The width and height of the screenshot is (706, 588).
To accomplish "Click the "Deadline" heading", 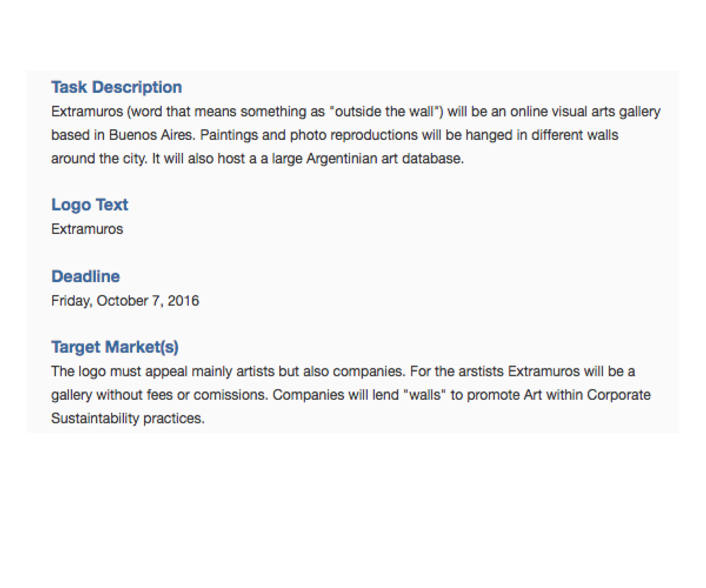I will tap(85, 276).
